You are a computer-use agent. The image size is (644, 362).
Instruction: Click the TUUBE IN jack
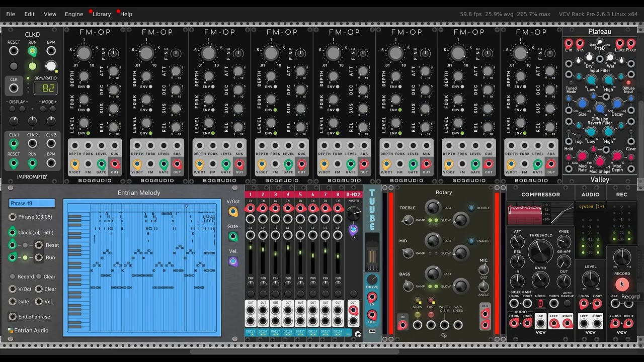(372, 297)
